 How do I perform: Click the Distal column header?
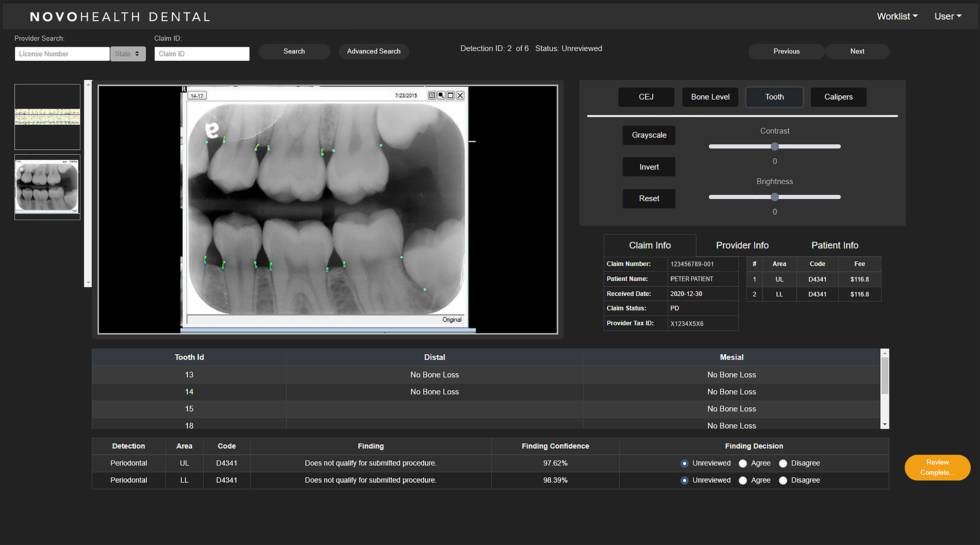pyautogui.click(x=435, y=357)
